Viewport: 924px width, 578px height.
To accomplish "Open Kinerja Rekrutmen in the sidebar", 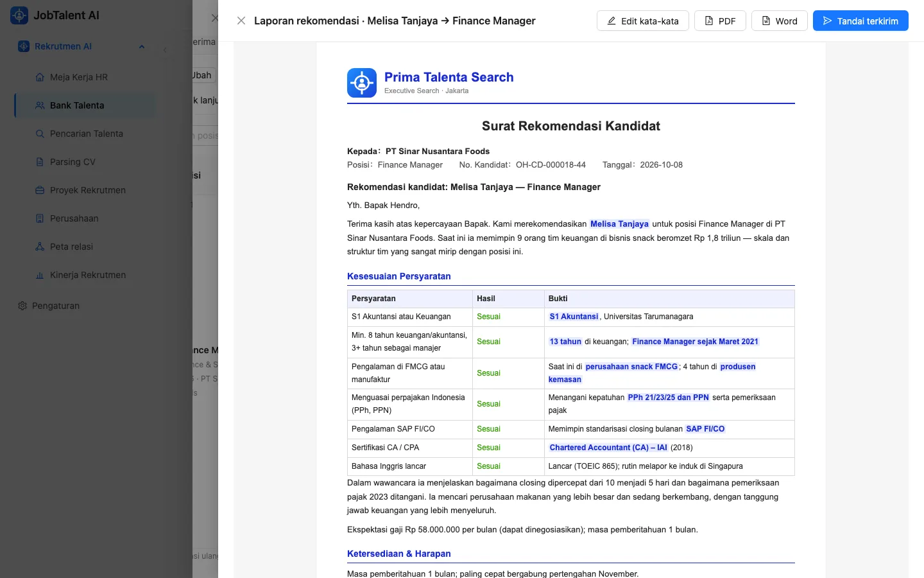I will pyautogui.click(x=85, y=275).
